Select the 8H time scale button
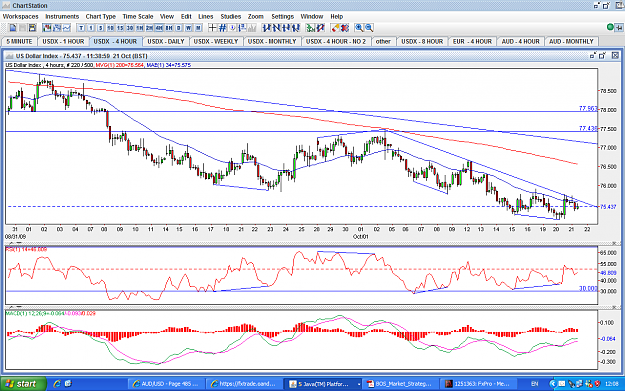This screenshot has height=391, width=625. point(169,28)
